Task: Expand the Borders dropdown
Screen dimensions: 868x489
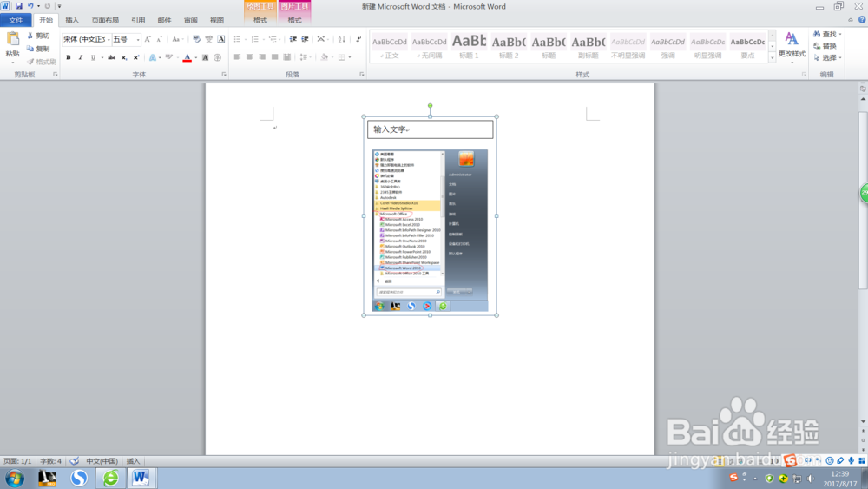Action: [x=350, y=57]
